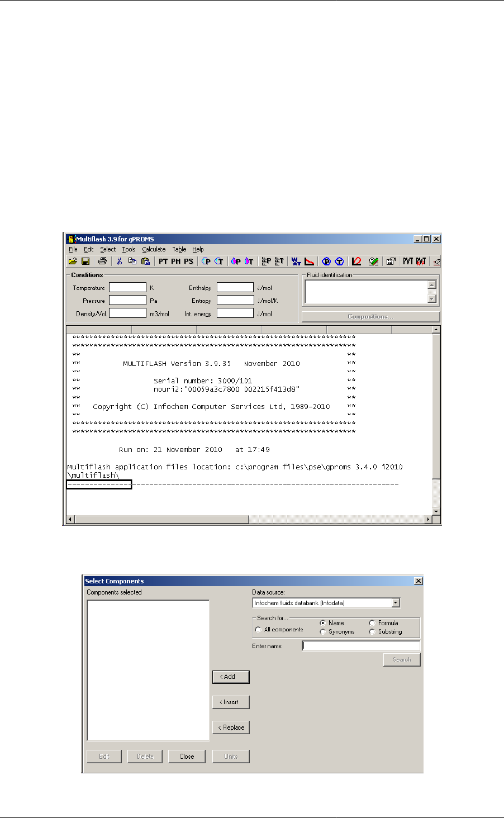The image size is (504, 818).
Task: Click the circled P toolbar icon
Action: click(x=326, y=261)
